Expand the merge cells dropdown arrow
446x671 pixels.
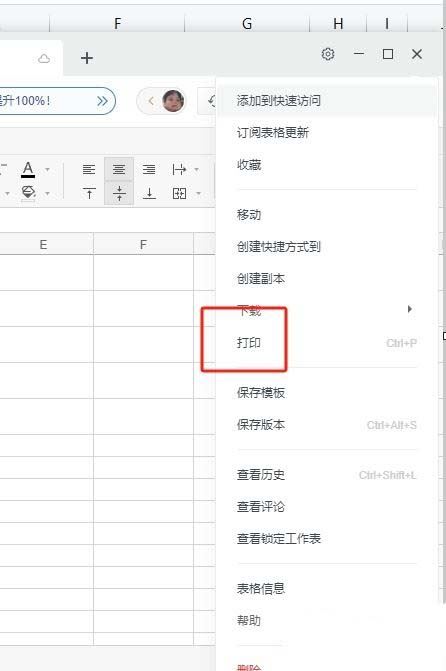pos(199,193)
